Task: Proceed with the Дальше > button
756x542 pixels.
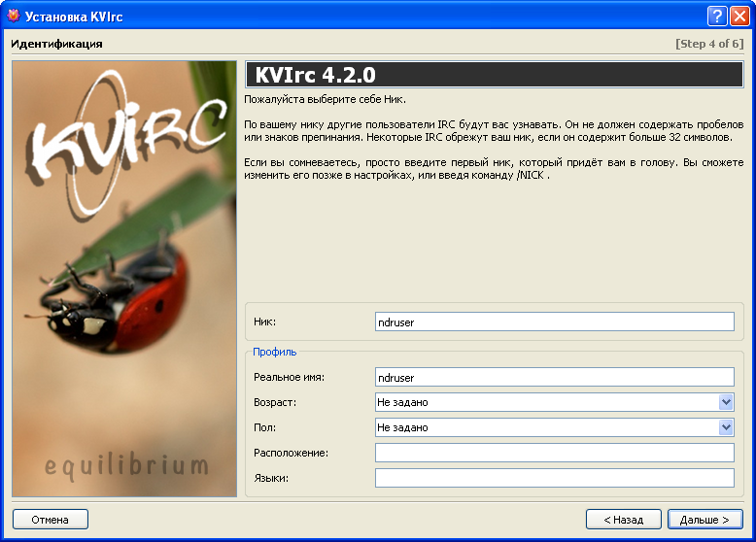Action: pyautogui.click(x=704, y=520)
